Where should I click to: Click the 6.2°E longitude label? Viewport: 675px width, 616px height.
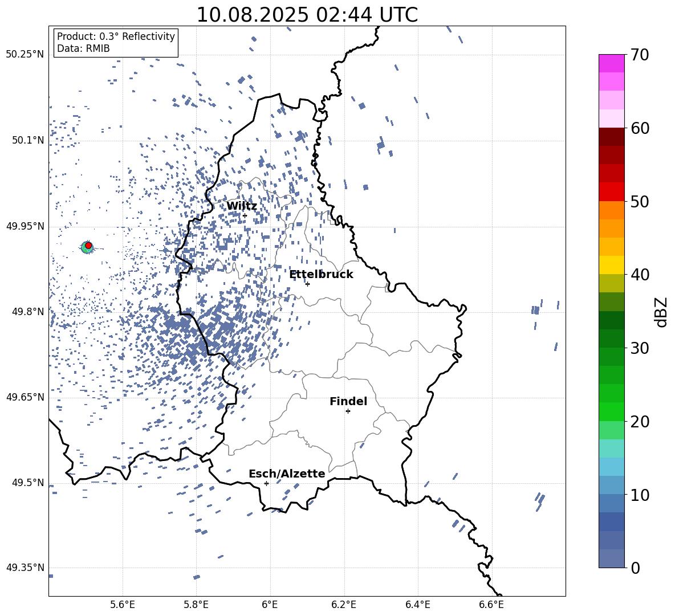click(344, 605)
